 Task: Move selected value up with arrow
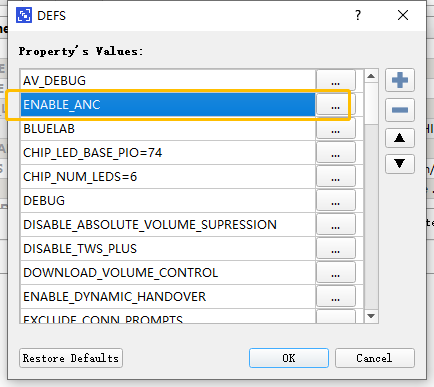click(400, 138)
